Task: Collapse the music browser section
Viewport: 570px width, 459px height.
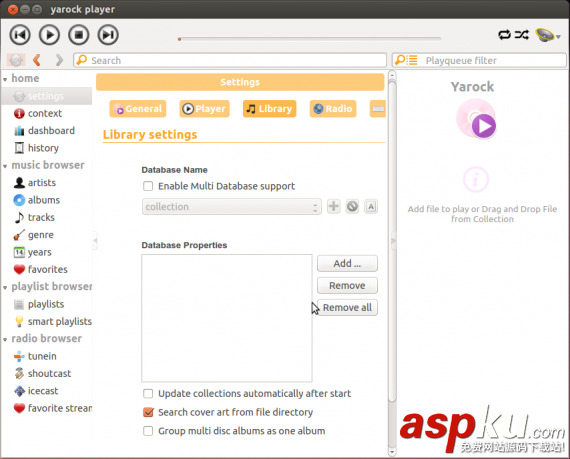Action: [5, 166]
